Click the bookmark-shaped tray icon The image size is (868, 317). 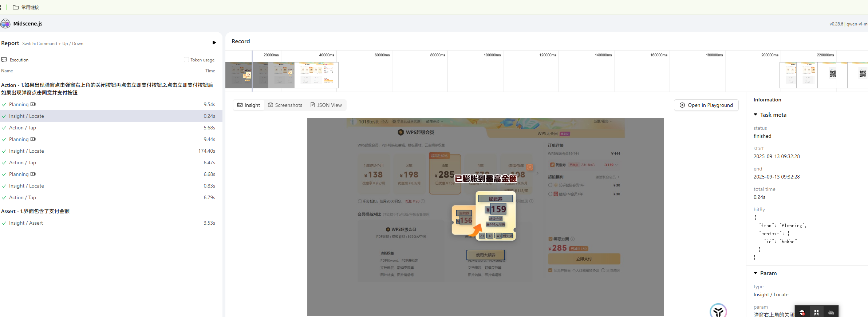tap(816, 313)
